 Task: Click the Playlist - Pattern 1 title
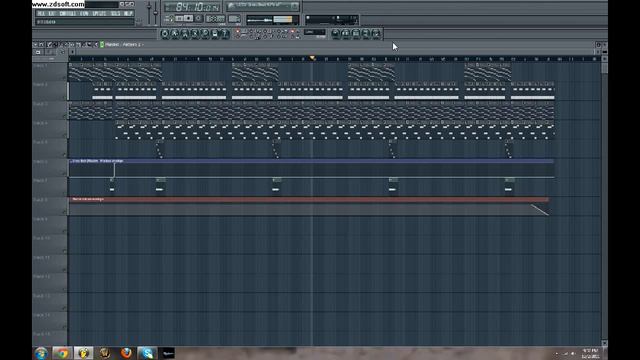pos(123,44)
